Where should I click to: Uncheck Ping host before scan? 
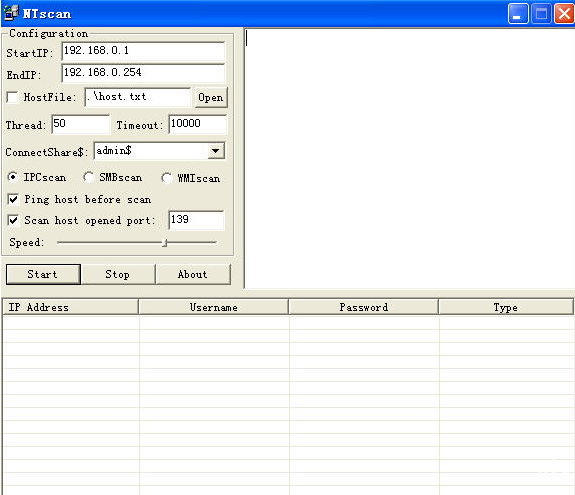click(x=13, y=199)
